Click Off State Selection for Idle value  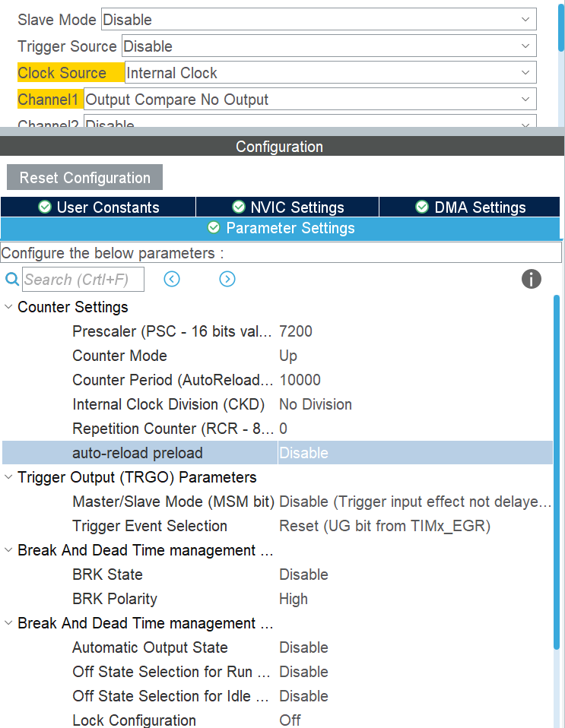coord(303,696)
